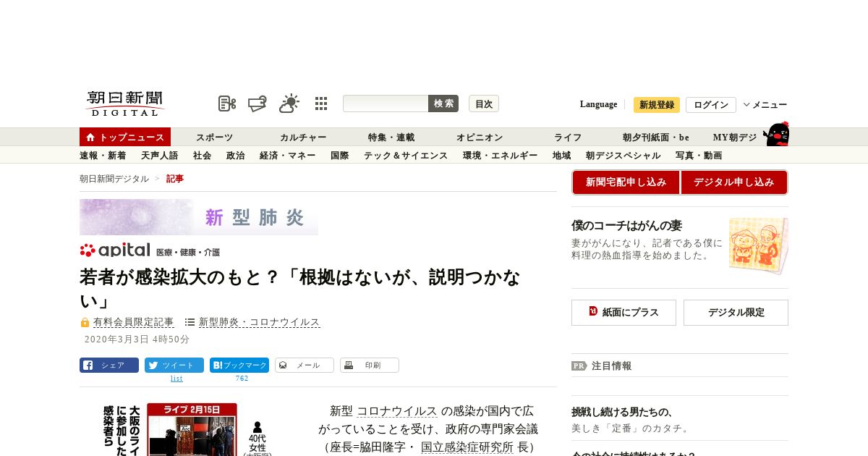Open the weather sun-cloud icon
Image resolution: width=868 pixels, height=456 pixels.
click(289, 104)
